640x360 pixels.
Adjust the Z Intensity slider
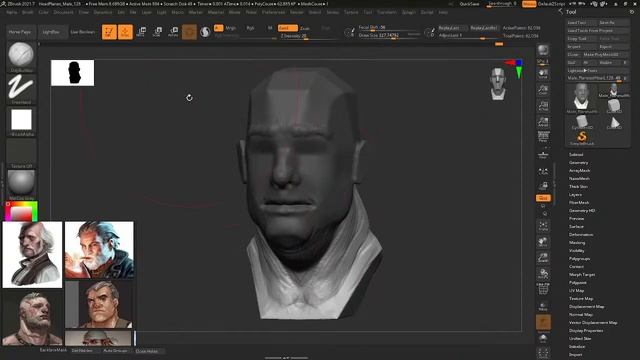pos(308,36)
